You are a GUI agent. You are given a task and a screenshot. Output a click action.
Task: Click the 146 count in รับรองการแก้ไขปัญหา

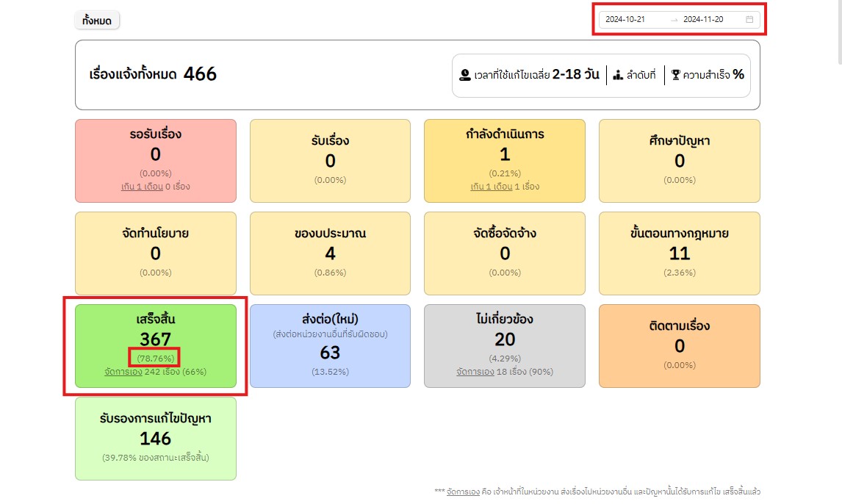(x=156, y=439)
